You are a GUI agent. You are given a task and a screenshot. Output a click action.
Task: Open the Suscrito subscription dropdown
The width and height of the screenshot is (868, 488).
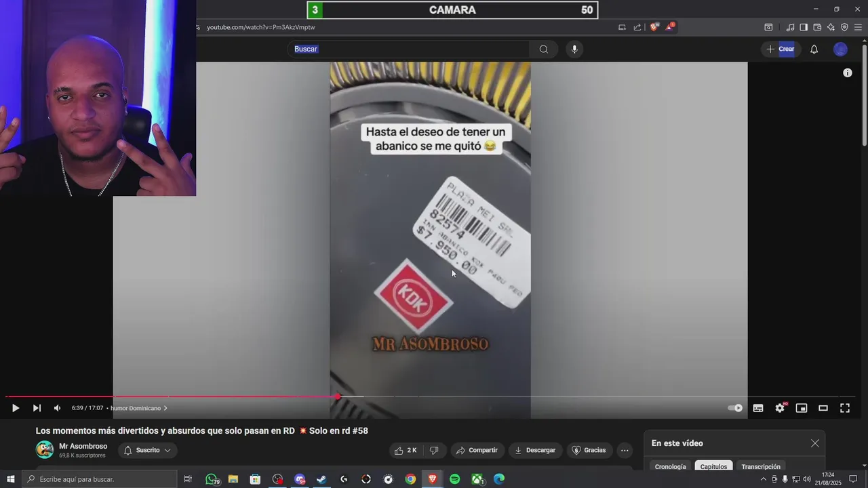(148, 450)
